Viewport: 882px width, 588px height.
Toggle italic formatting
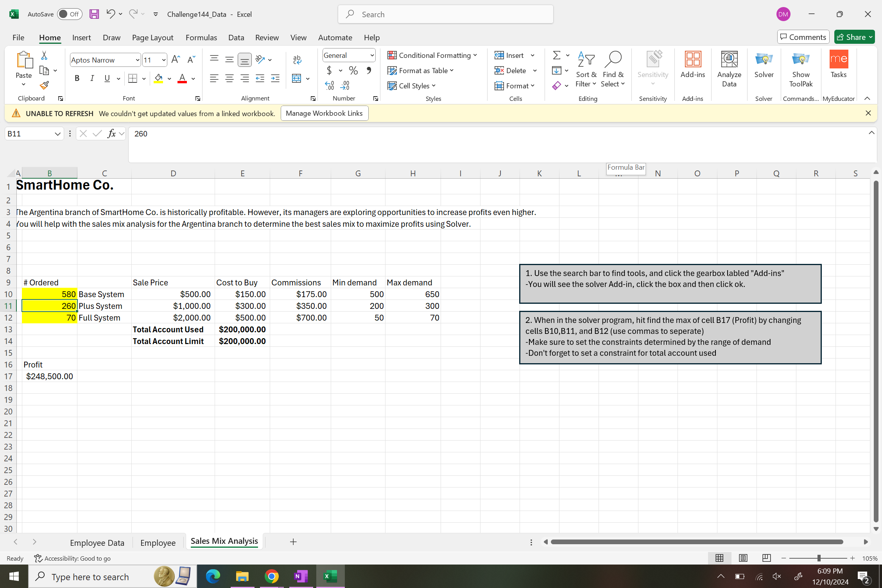coord(92,79)
